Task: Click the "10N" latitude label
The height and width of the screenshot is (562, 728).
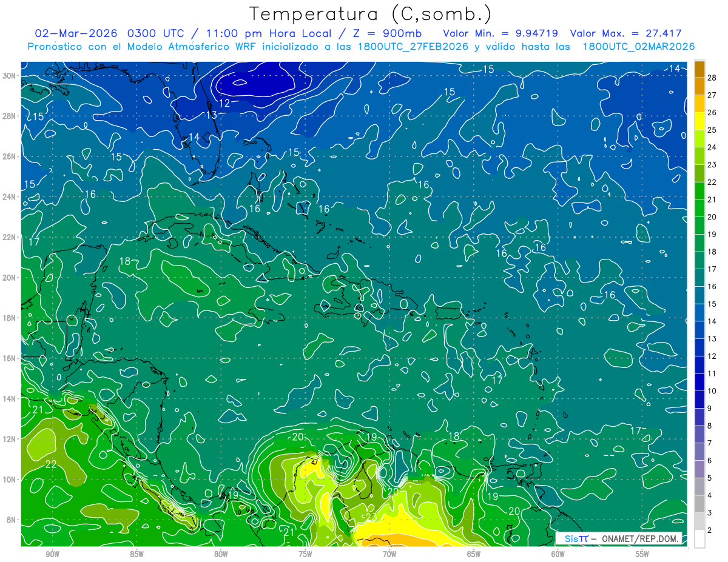Action: coord(10,479)
